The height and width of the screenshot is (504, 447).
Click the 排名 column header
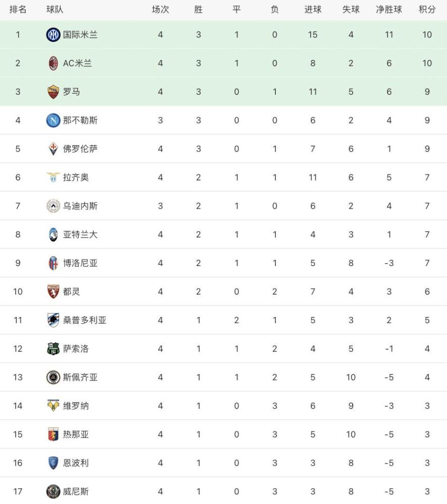(x=18, y=10)
